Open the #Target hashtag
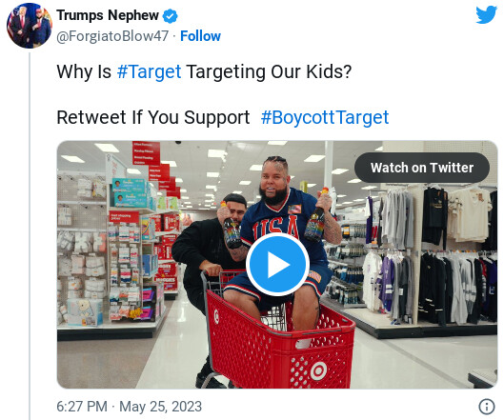Image resolution: width=504 pixels, height=420 pixels. (150, 71)
